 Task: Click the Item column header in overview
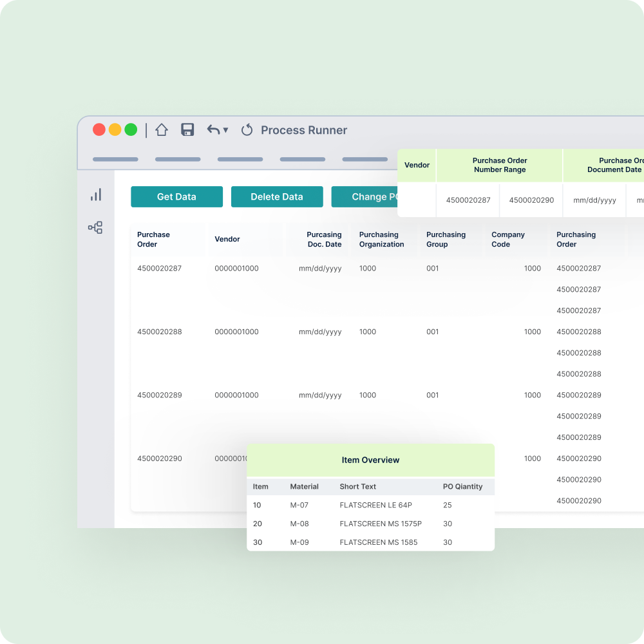260,486
